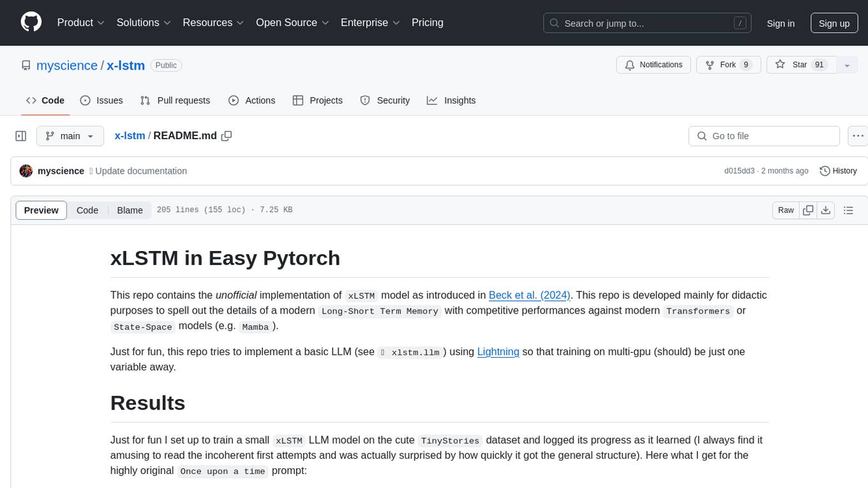This screenshot has width=868, height=488.
Task: Open the Enterprise dropdown menu
Action: coord(370,22)
